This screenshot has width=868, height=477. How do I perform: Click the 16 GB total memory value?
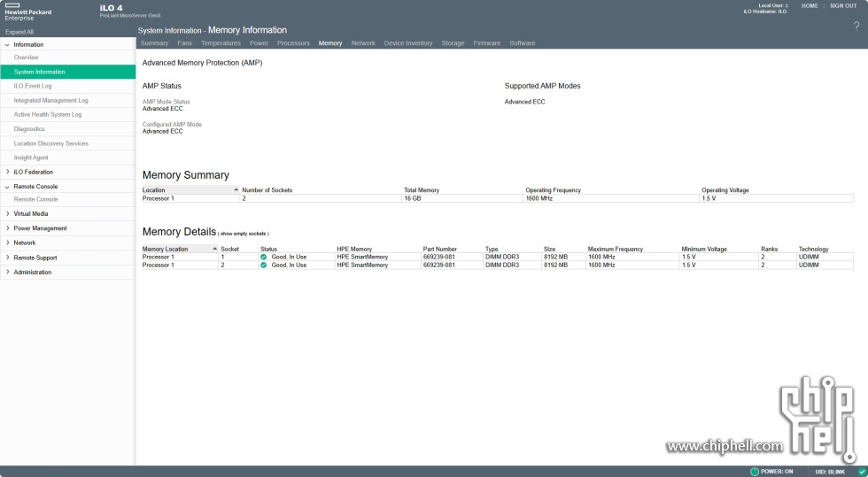click(413, 198)
